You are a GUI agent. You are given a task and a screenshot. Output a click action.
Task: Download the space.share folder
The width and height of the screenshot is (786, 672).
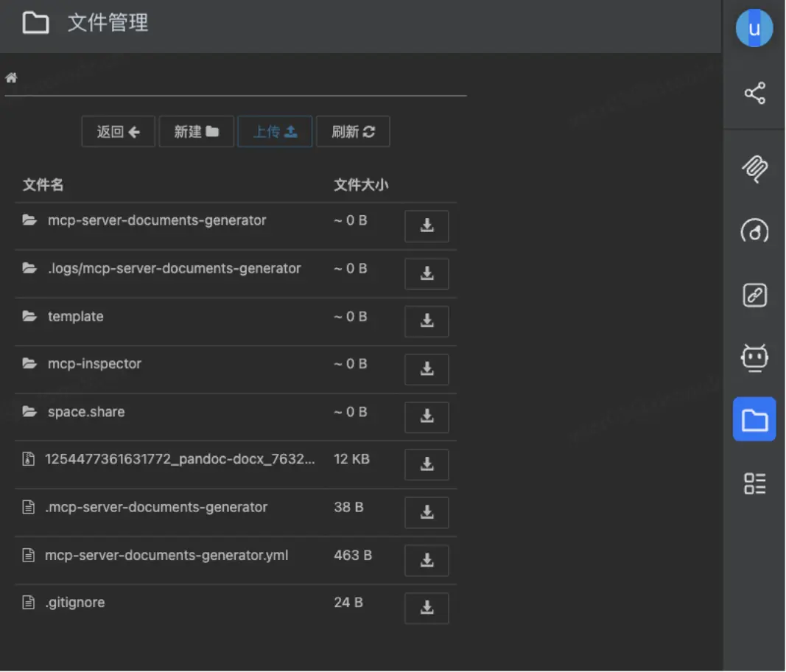coord(427,417)
